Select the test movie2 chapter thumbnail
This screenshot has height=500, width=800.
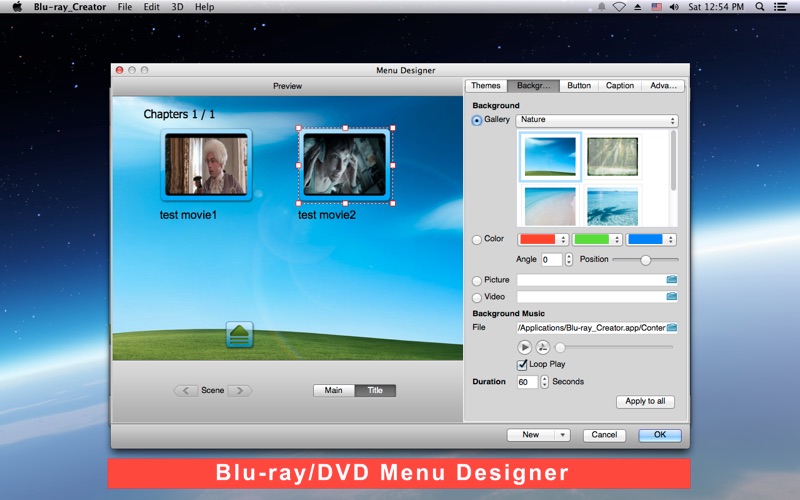345,165
